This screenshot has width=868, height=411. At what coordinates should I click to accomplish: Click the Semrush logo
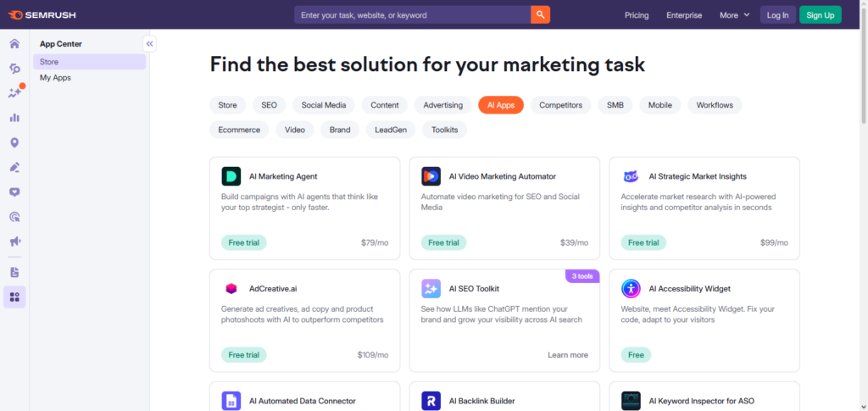click(x=42, y=15)
